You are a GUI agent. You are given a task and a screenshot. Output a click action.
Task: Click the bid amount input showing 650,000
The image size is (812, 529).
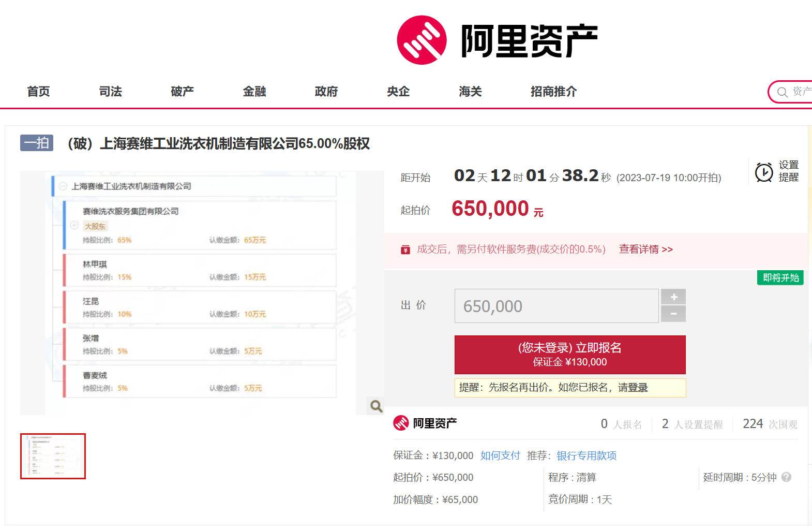(x=557, y=306)
